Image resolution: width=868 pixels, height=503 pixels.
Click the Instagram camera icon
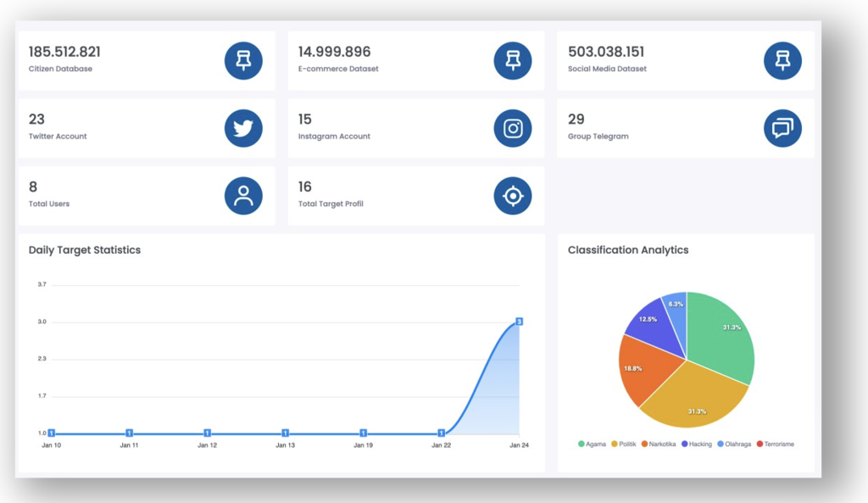pyautogui.click(x=513, y=128)
